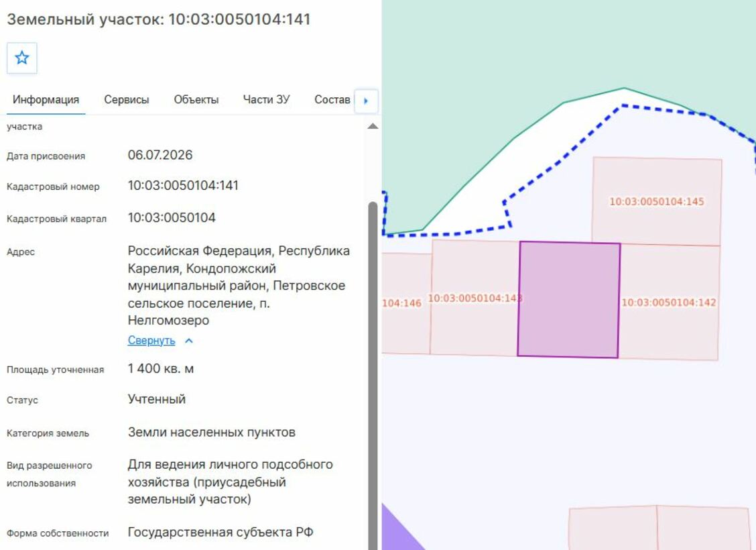Click the label Кадастровый номер

point(53,186)
